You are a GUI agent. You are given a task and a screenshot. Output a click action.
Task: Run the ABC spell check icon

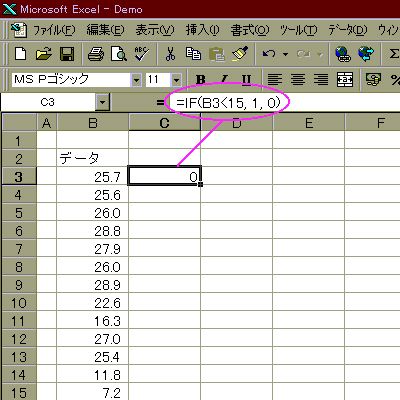click(x=141, y=54)
